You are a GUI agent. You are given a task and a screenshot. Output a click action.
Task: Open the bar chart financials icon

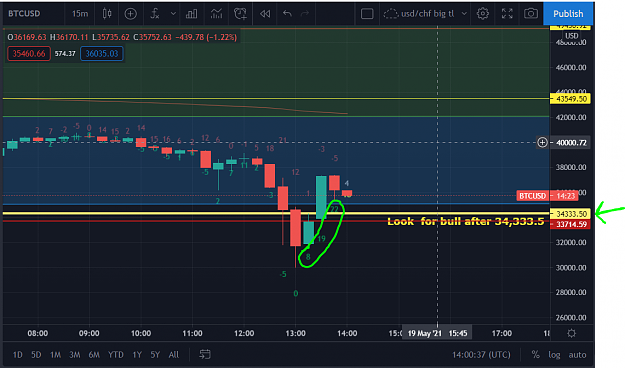click(192, 14)
